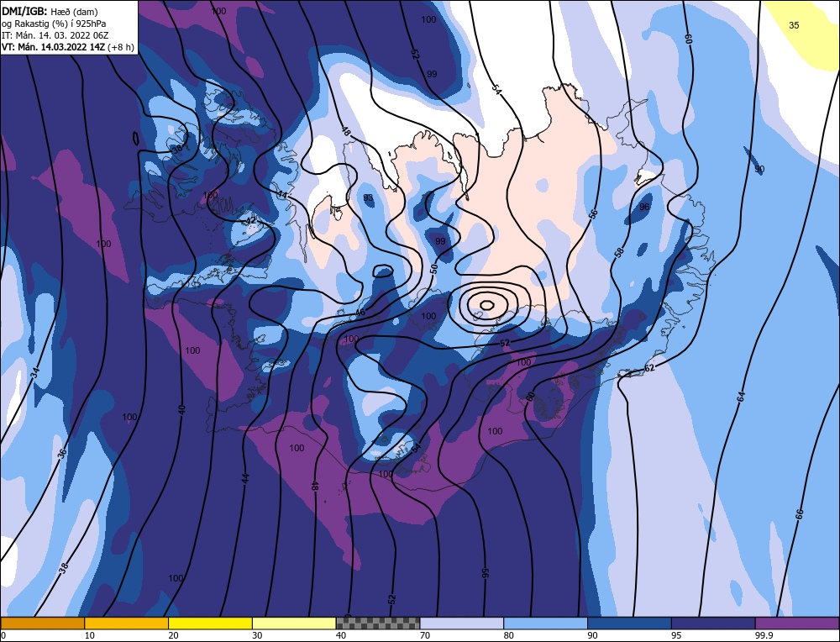Click the medium blue 90–95 legend swatch
This screenshot has width=840, height=642.
click(x=629, y=623)
